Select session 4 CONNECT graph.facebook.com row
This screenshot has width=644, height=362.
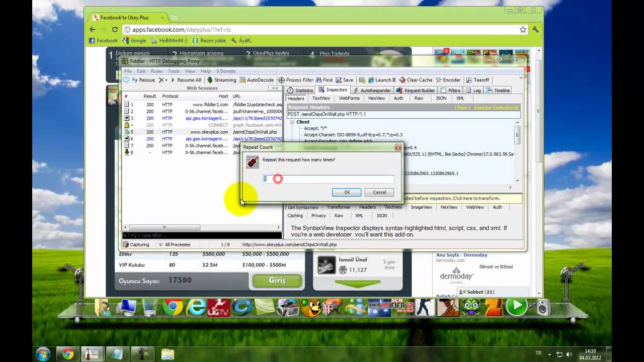pyautogui.click(x=203, y=125)
